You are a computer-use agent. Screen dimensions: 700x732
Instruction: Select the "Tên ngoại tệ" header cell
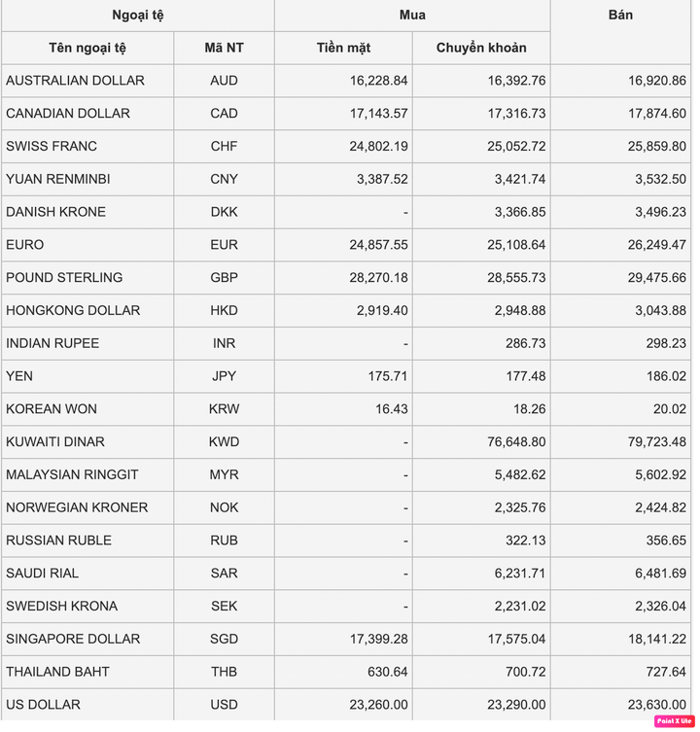87,48
